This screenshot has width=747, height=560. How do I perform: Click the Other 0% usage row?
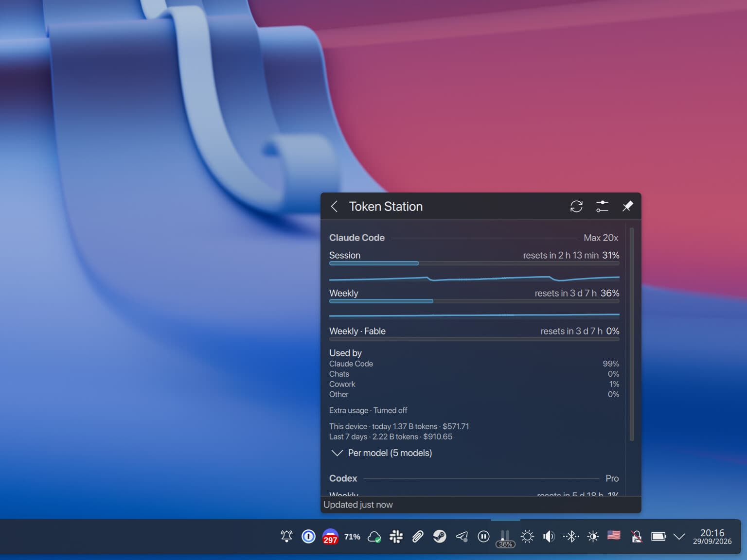tap(474, 394)
